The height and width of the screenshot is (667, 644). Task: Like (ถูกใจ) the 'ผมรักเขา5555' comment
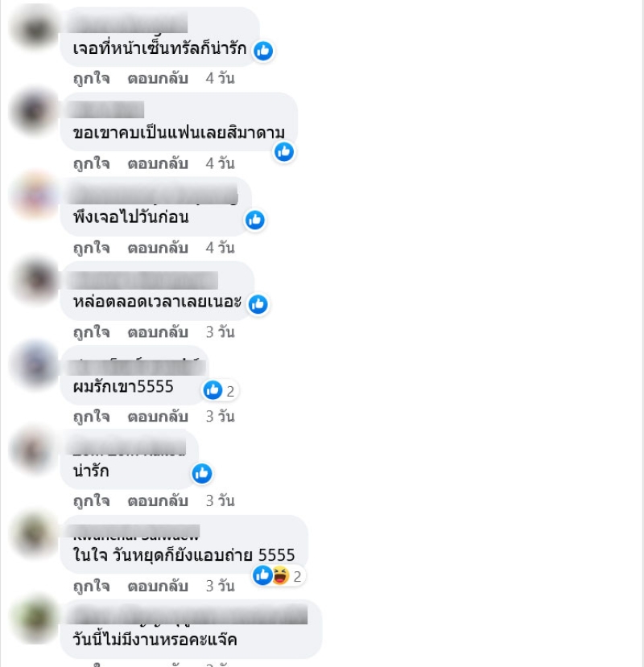pyautogui.click(x=92, y=417)
